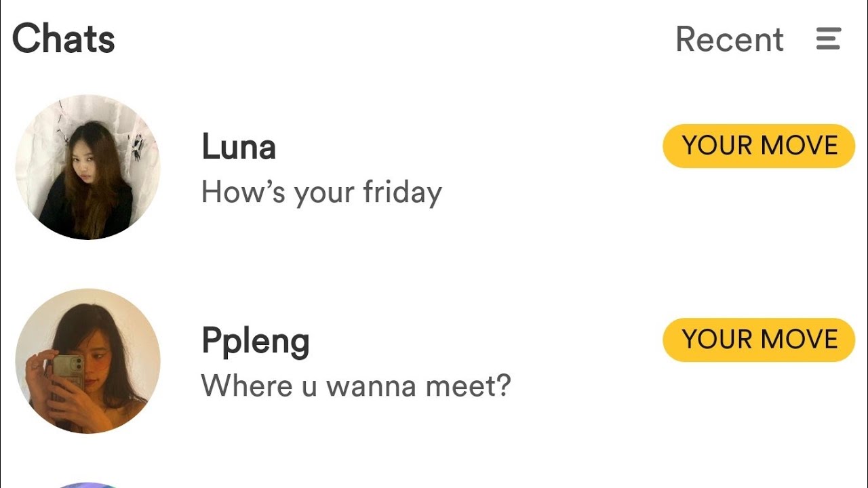
Task: Click the YOUR MOVE badge for Ppleng
Action: [x=759, y=340]
